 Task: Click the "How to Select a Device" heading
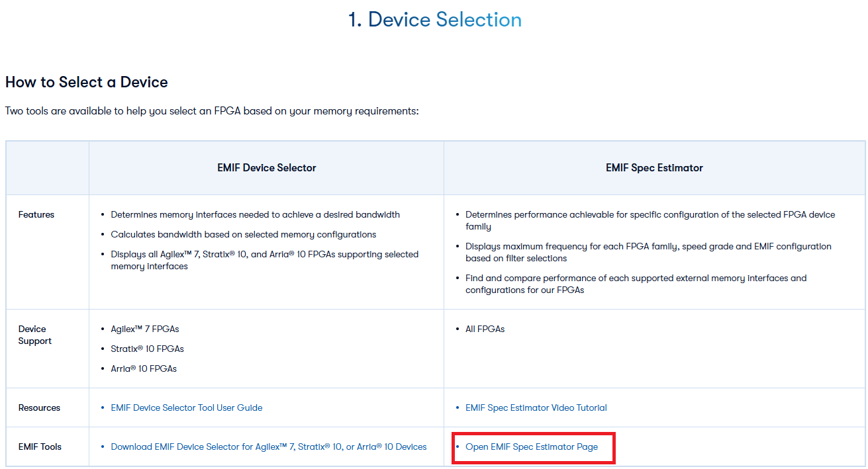[87, 83]
